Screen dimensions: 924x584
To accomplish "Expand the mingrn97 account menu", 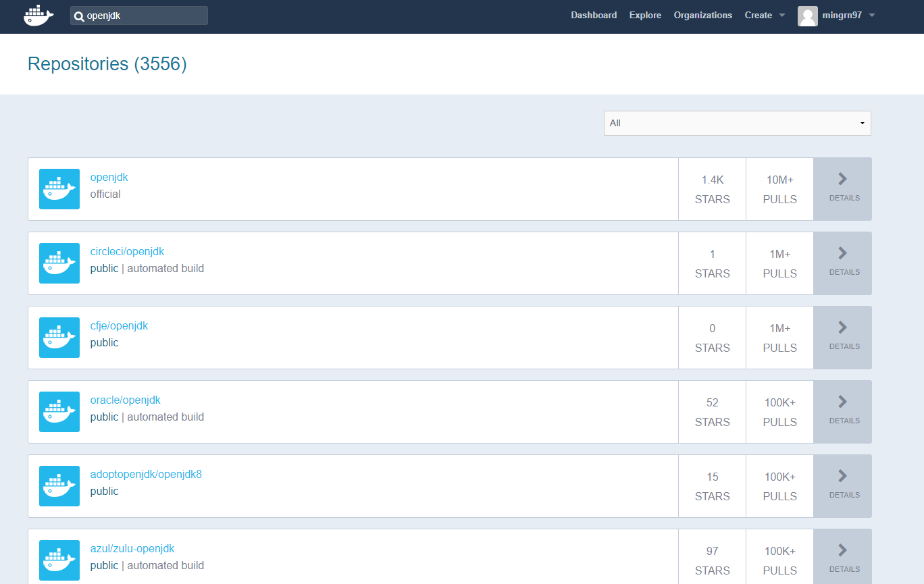I will [x=849, y=15].
